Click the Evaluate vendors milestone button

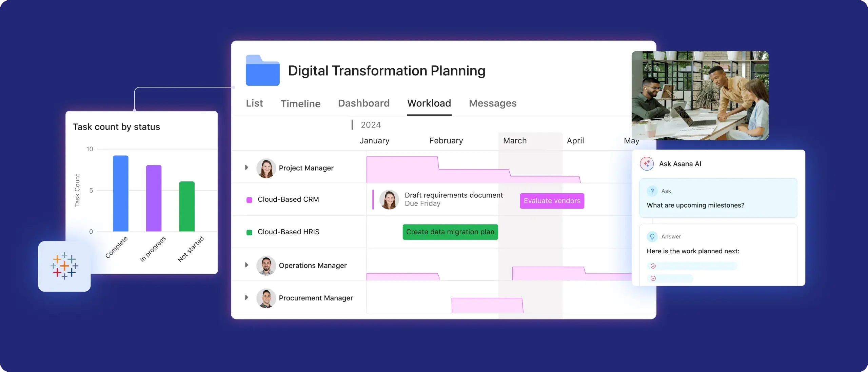point(552,200)
